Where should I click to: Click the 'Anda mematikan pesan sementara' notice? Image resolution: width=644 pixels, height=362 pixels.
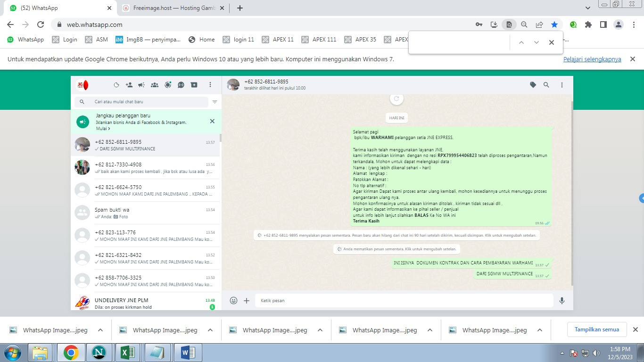396,249
